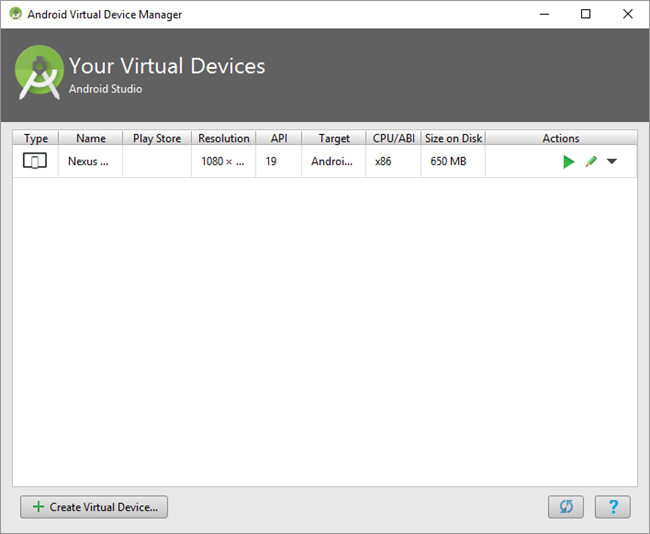Viewport: 650px width, 534px height.
Task: Open the Nexus row actions dropdown arrow
Action: coord(612,161)
